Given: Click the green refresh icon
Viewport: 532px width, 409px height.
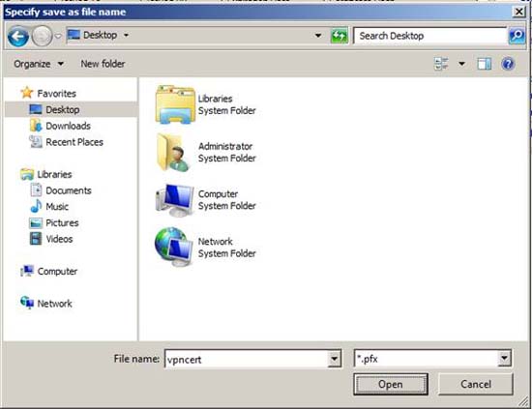Looking at the screenshot, I should click(x=339, y=36).
